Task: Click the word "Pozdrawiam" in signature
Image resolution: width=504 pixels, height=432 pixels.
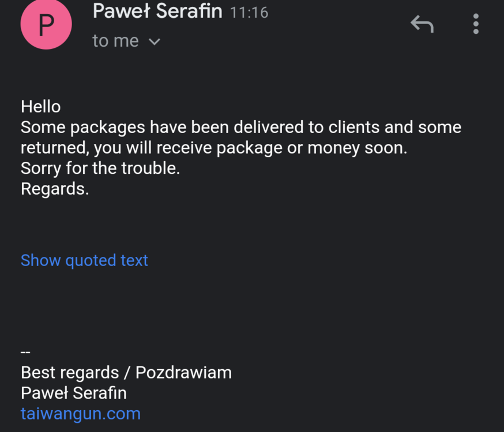Action: click(183, 373)
